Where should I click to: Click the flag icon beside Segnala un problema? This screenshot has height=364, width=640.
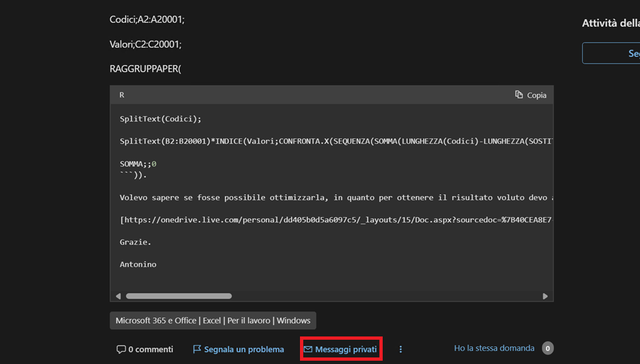(197, 349)
